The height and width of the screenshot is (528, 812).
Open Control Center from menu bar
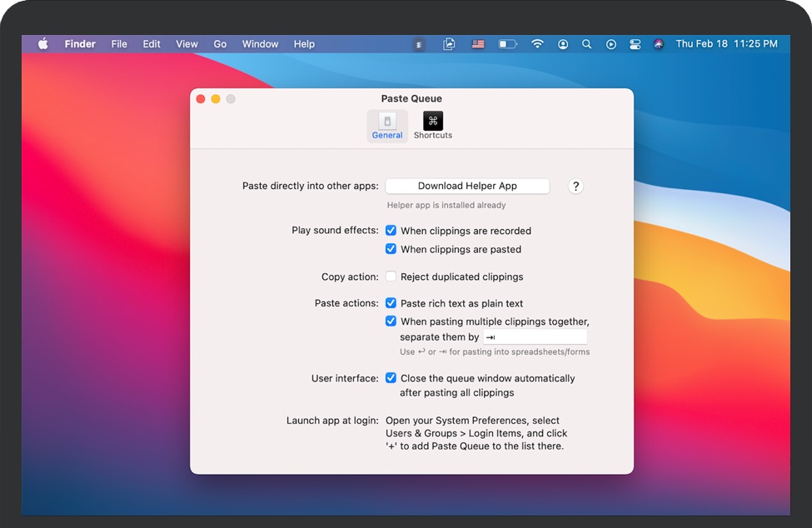635,44
